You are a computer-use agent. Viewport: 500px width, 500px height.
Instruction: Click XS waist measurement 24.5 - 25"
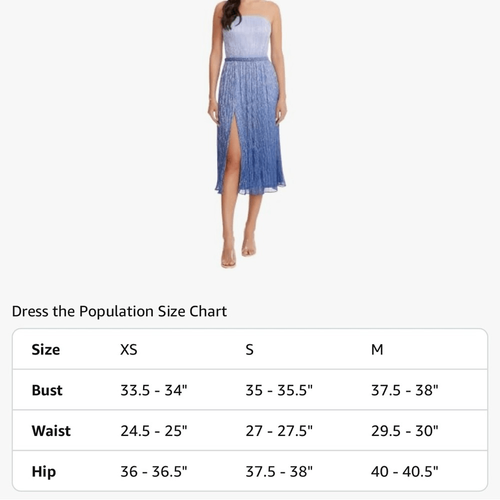click(x=154, y=431)
